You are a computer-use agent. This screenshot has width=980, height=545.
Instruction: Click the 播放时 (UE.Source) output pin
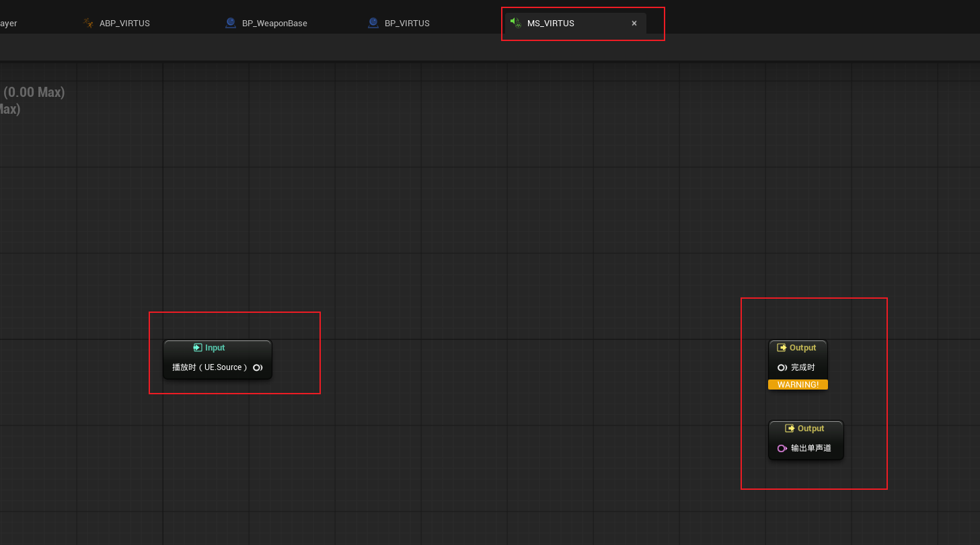[258, 367]
